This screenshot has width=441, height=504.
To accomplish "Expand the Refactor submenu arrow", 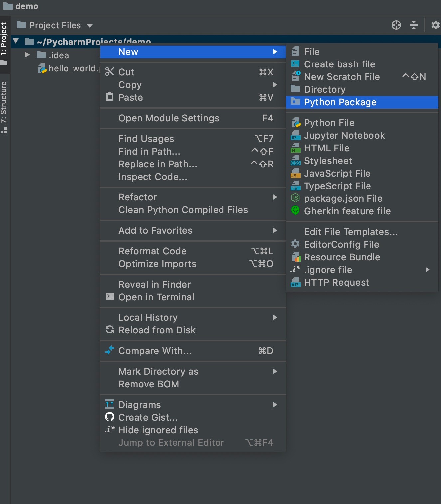I will [x=275, y=197].
